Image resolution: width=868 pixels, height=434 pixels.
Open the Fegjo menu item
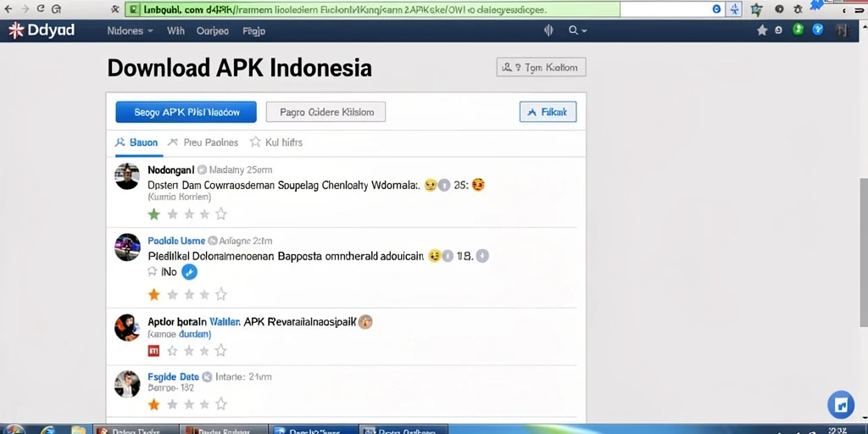253,31
